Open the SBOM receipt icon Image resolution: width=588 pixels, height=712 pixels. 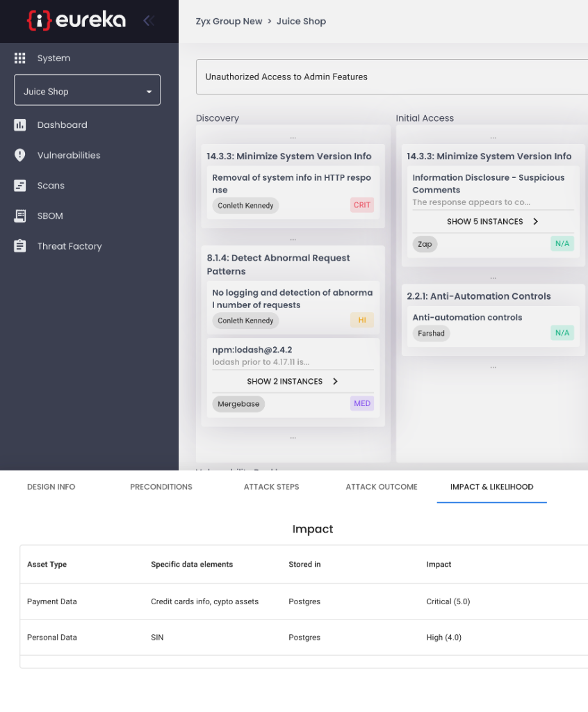pyautogui.click(x=20, y=216)
